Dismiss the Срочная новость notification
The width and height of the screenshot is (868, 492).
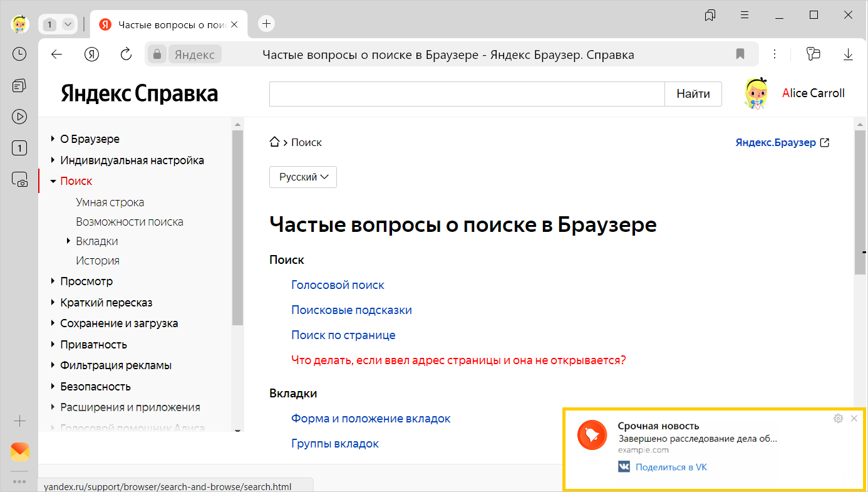[854, 419]
